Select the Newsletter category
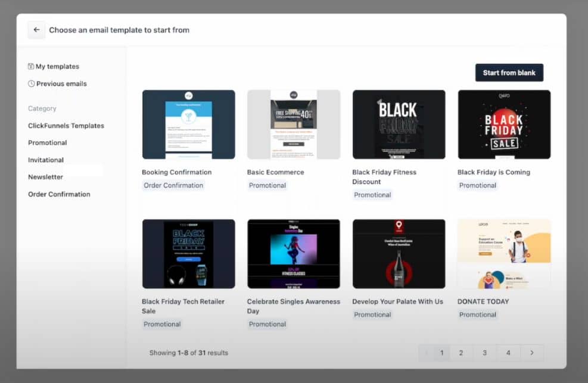The height and width of the screenshot is (383, 588). pos(45,177)
